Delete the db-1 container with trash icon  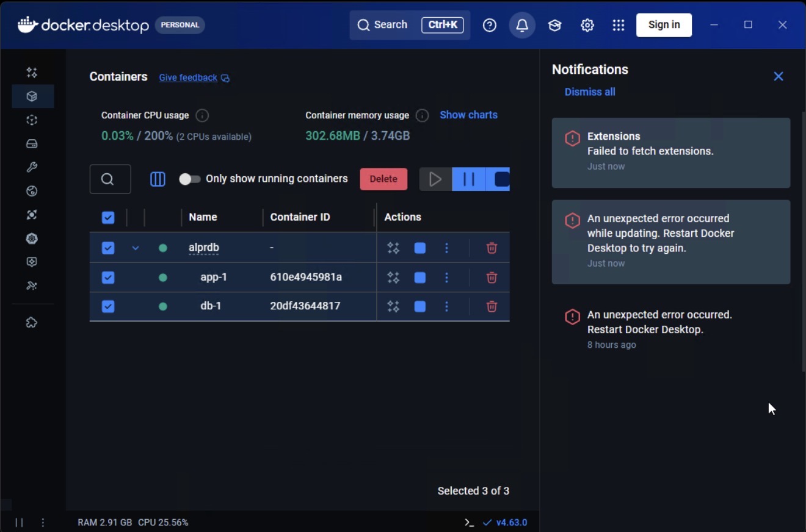pos(492,306)
